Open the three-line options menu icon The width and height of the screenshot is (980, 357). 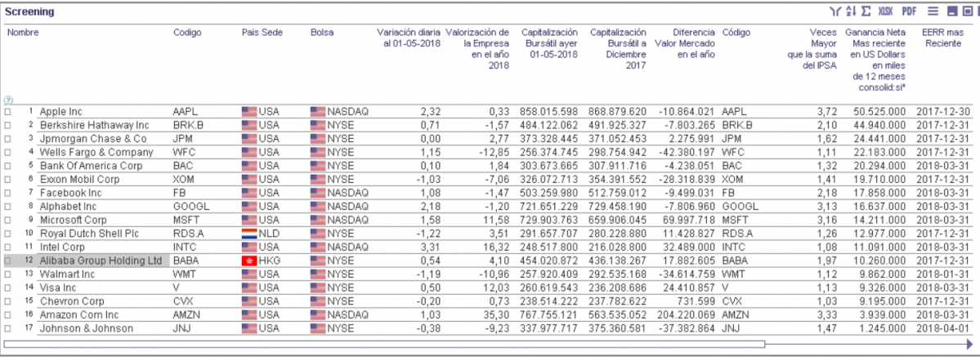coord(933,11)
